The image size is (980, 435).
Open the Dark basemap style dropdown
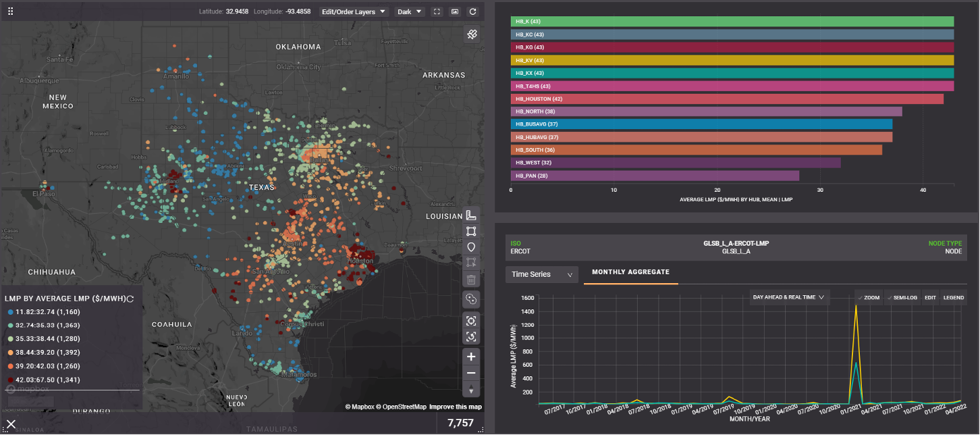[410, 11]
